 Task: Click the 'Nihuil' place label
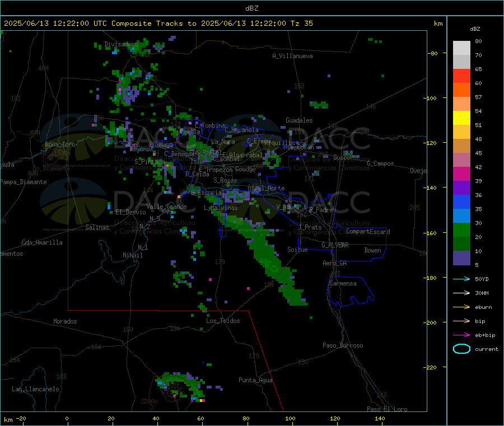click(x=132, y=255)
